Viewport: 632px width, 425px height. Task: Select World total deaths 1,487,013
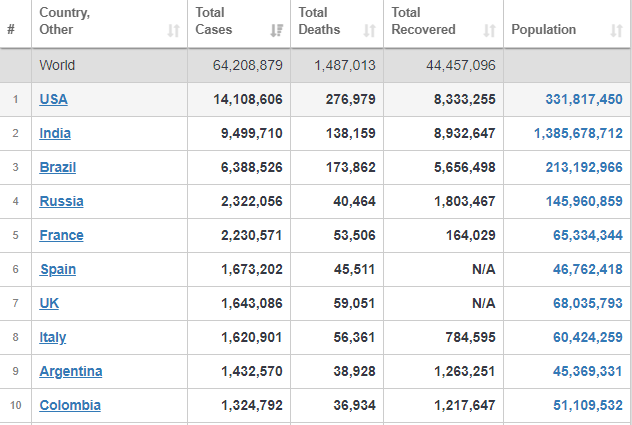pyautogui.click(x=345, y=65)
